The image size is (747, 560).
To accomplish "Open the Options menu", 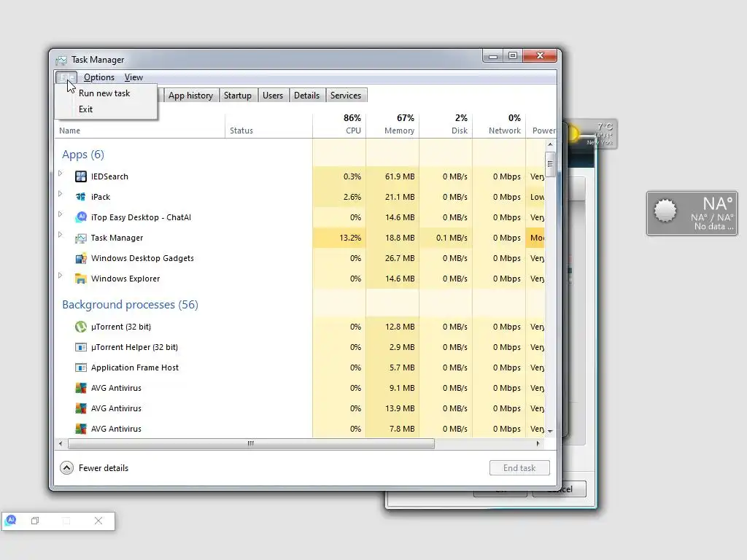I will coord(99,77).
